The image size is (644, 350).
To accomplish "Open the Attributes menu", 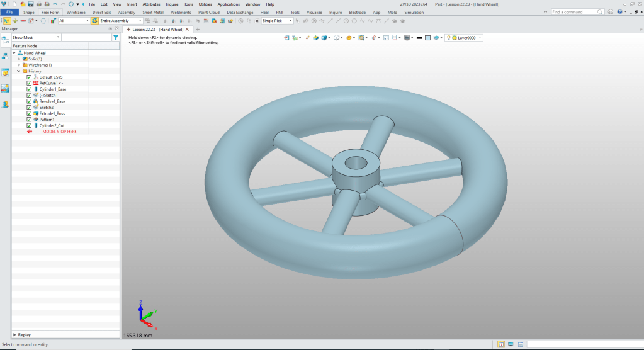I will coord(151,4).
